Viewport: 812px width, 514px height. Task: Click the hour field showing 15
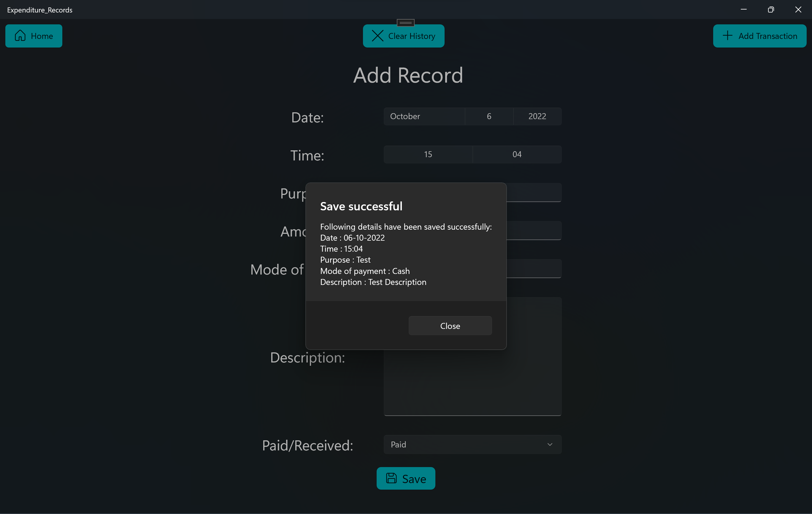coord(428,154)
